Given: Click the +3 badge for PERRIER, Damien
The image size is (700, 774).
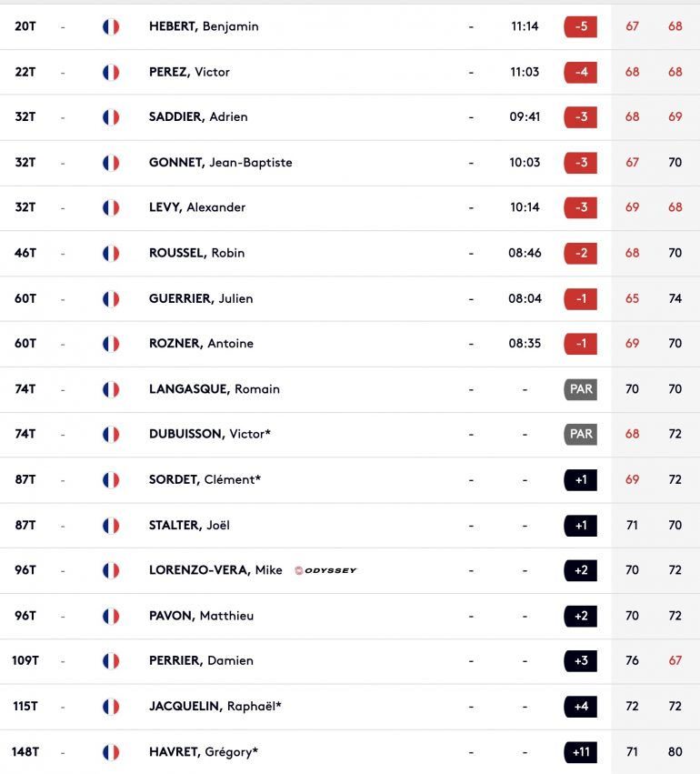Looking at the screenshot, I should [x=581, y=661].
